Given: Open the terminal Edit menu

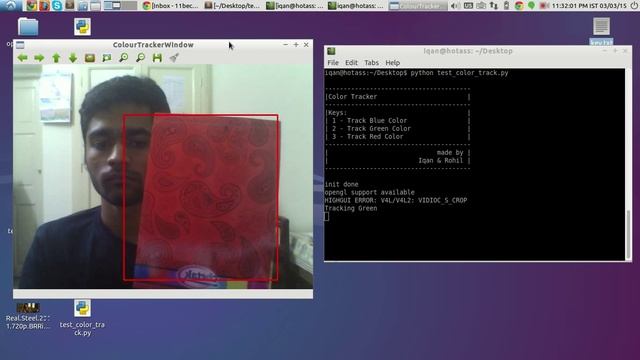Looking at the screenshot, I should click(x=351, y=62).
